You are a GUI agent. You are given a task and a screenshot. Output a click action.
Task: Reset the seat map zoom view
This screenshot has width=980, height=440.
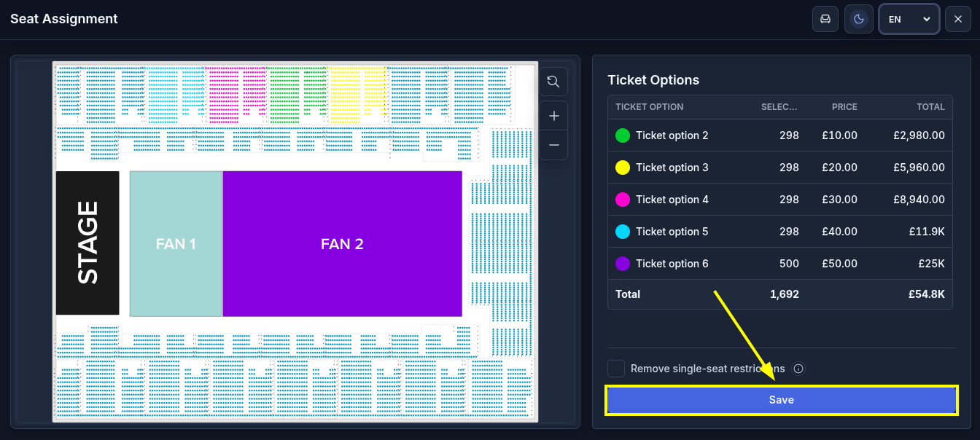click(553, 82)
